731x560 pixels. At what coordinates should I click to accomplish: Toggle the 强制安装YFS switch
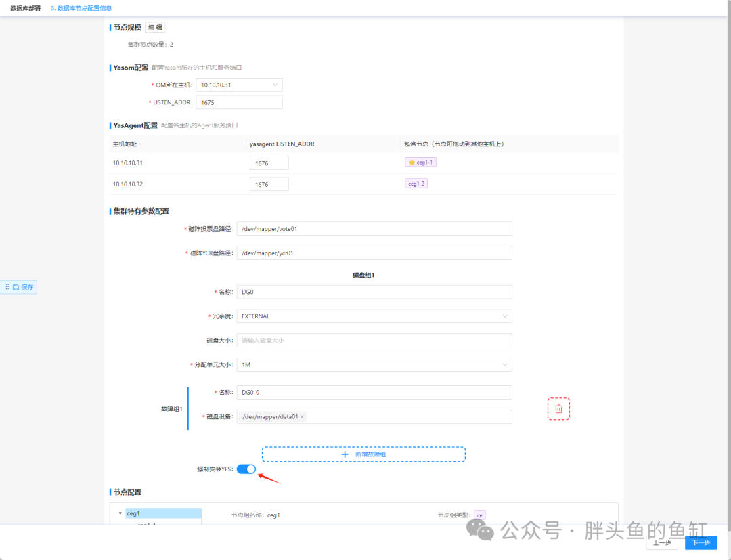246,469
